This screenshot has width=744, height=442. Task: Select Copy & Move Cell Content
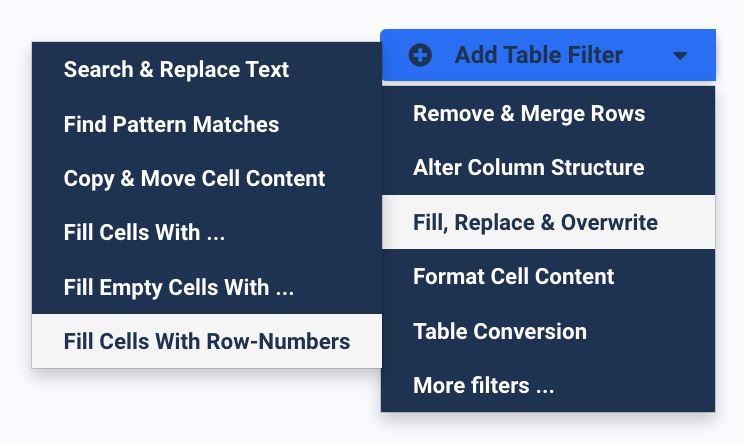pyautogui.click(x=207, y=179)
